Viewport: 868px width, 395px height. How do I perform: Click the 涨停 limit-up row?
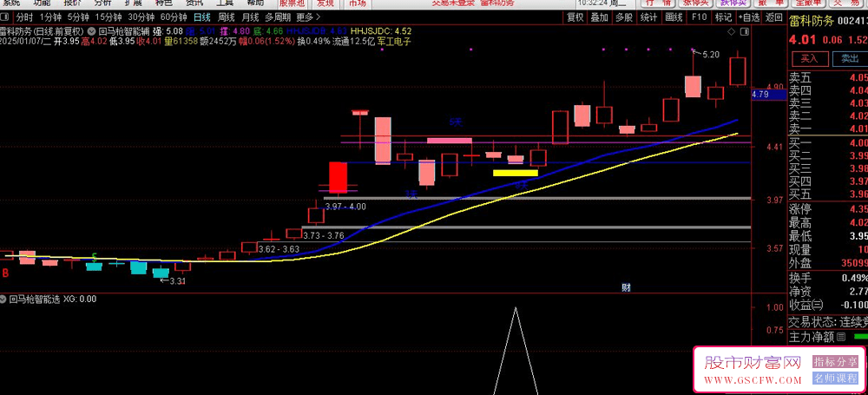pos(827,210)
